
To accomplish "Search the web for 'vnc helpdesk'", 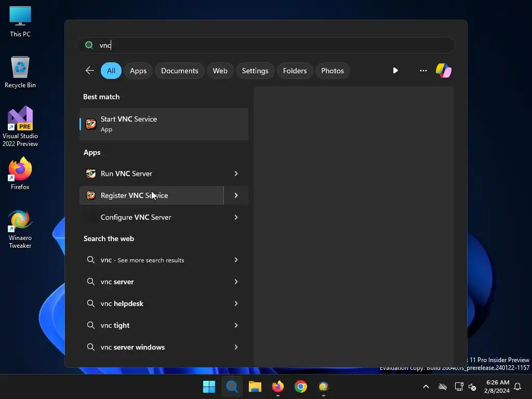I will coord(122,303).
